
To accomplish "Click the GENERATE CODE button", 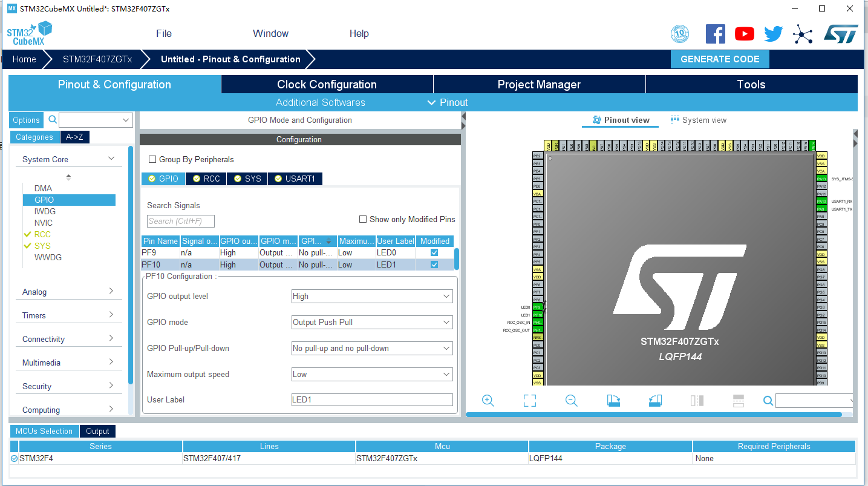I will tap(720, 59).
